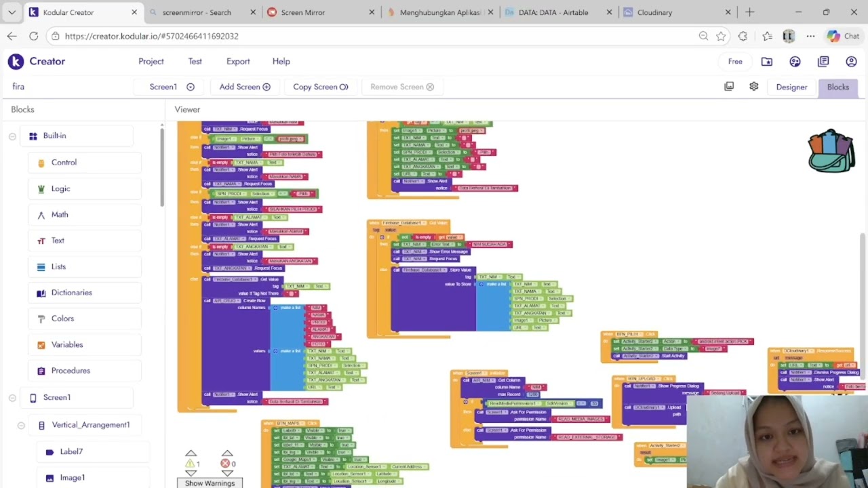Click the red error circle icon

(x=225, y=464)
